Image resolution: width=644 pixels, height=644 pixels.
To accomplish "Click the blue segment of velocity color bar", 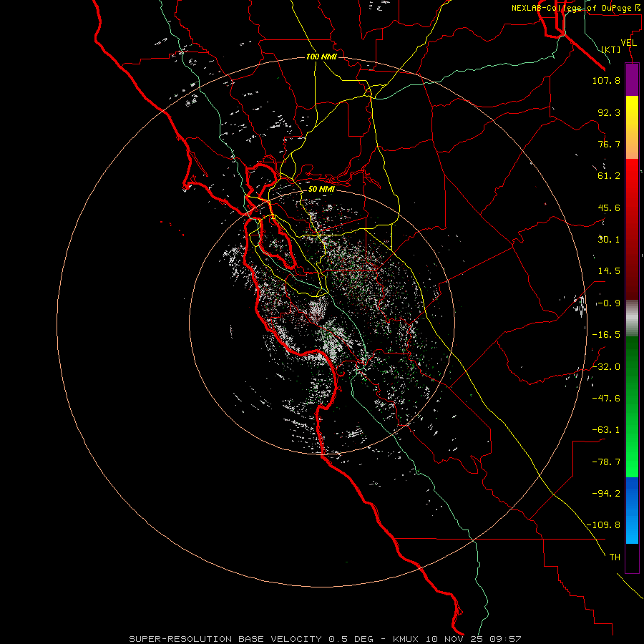I will click(x=632, y=510).
